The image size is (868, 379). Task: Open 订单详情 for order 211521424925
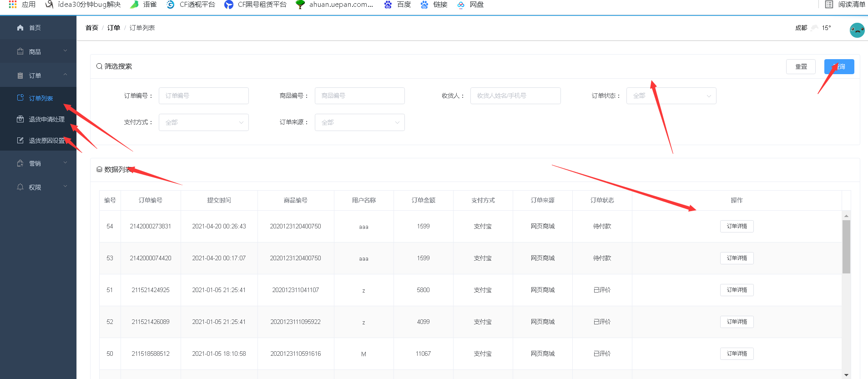click(x=737, y=290)
